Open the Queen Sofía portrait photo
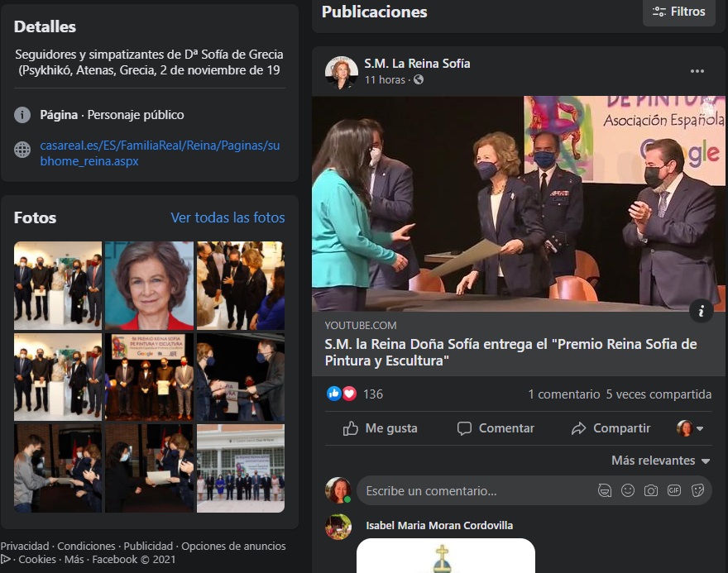The width and height of the screenshot is (728, 573). coord(149,285)
